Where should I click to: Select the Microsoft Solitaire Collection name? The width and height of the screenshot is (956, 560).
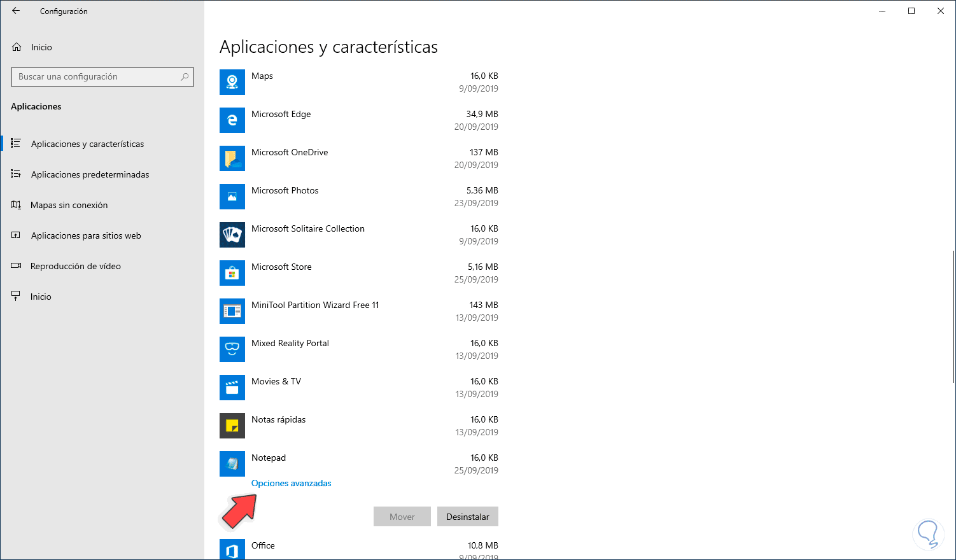click(308, 229)
